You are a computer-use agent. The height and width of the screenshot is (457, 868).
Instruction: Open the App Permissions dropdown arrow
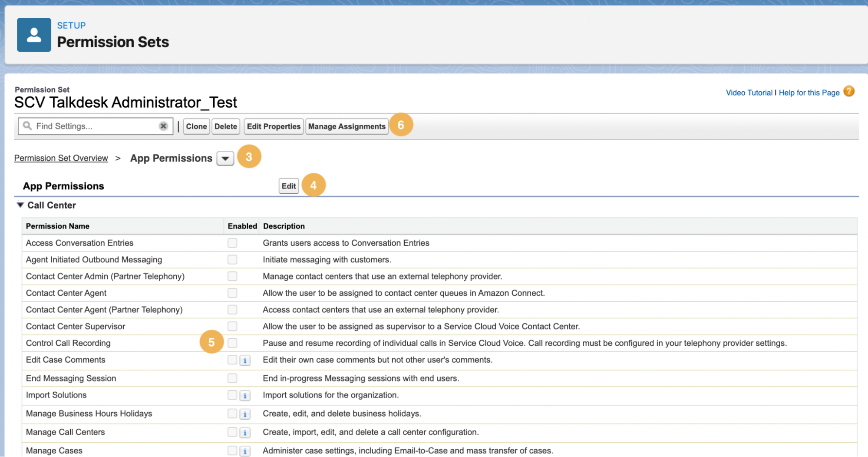pos(225,159)
